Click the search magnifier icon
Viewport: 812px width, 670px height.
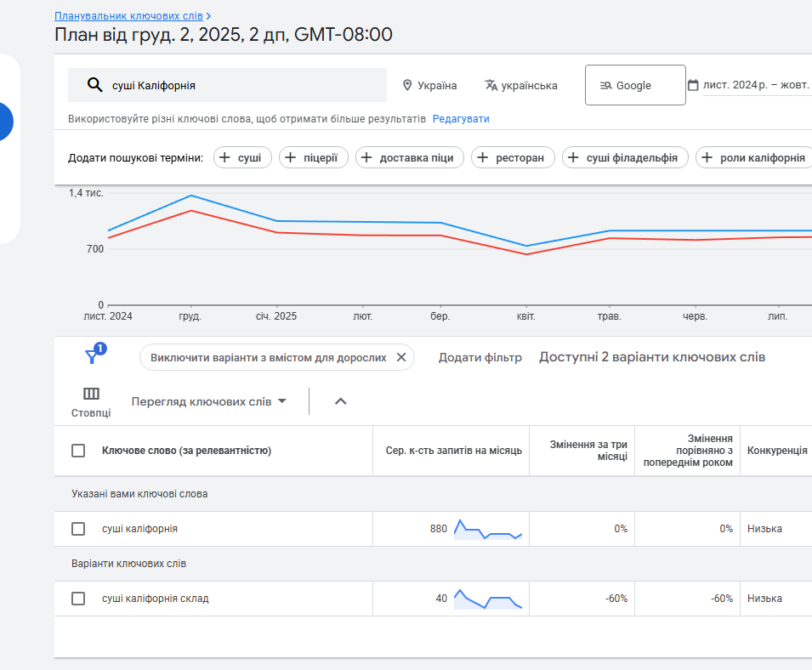tap(95, 85)
